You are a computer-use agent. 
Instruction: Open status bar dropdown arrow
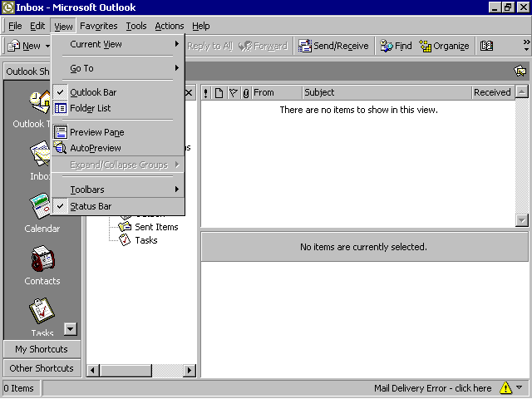[x=520, y=387]
